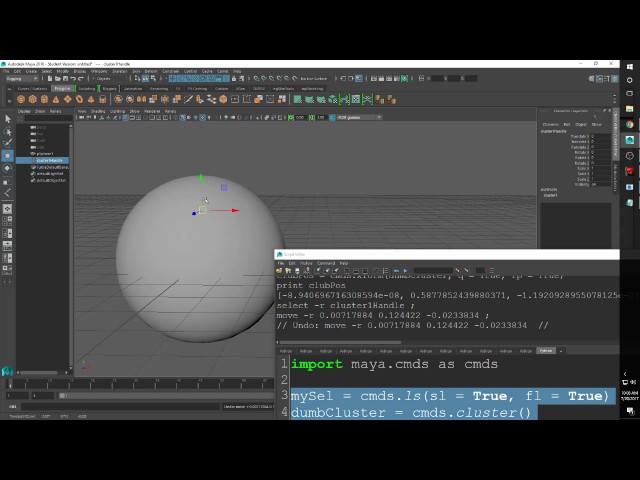
Task: Toggle the Snap to points magnet icon
Action: click(271, 78)
